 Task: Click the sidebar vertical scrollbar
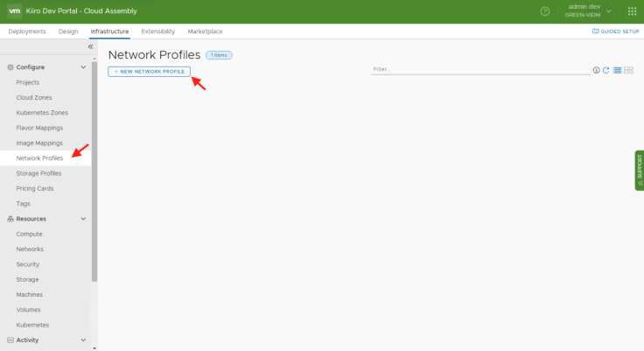click(94, 172)
